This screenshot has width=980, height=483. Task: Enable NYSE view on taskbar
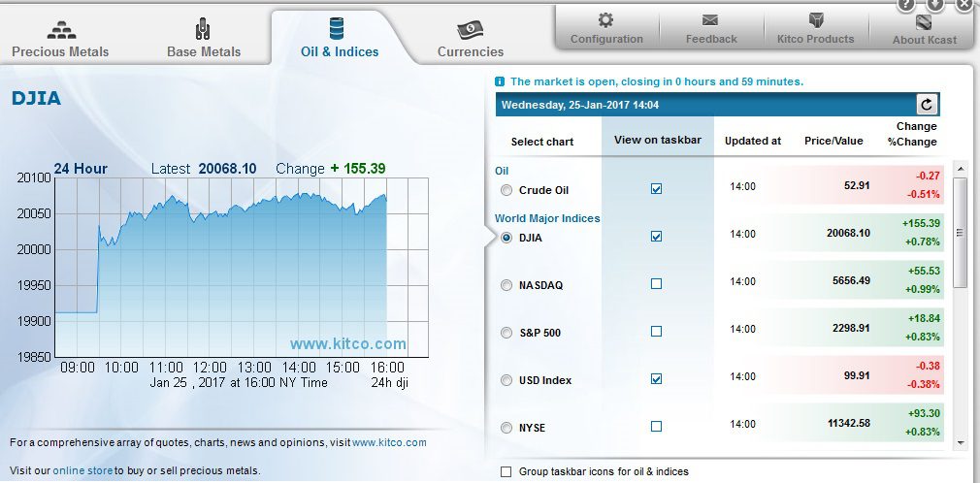tap(656, 426)
